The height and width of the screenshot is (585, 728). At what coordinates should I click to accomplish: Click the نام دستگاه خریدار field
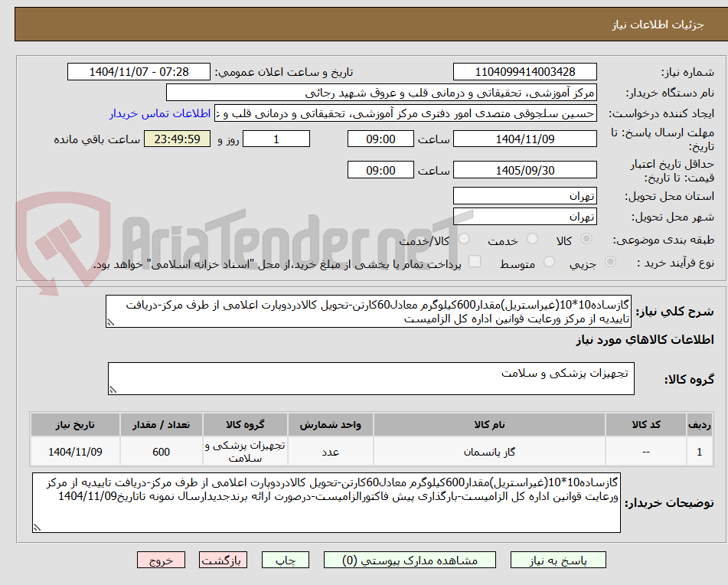(x=381, y=93)
